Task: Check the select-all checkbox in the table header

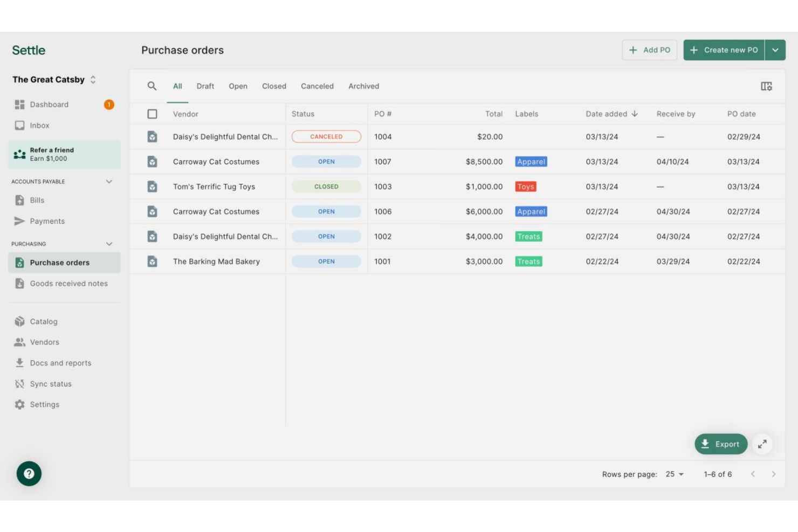Action: point(152,114)
